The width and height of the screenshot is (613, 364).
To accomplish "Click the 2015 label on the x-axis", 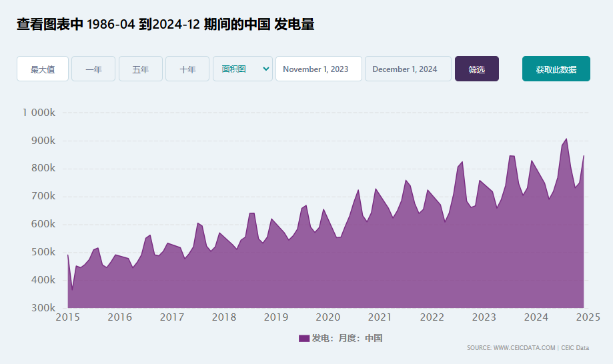I will tap(67, 317).
